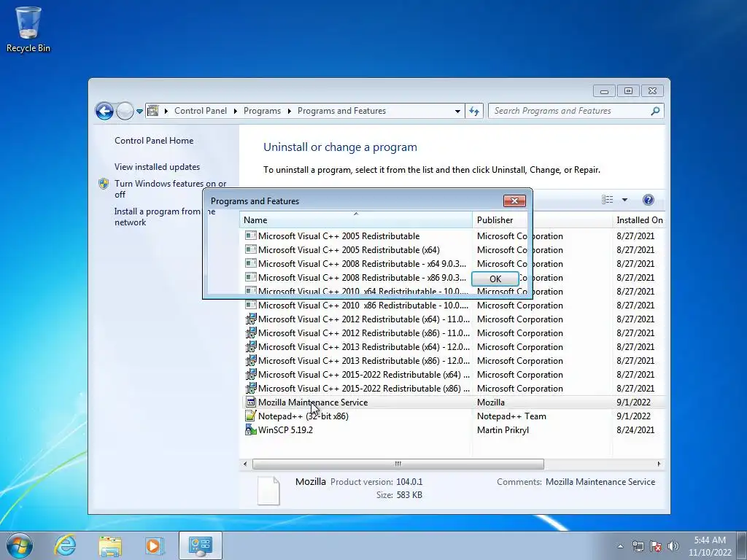Click icon of Visual C++ 2013 (x64) row

coord(251,346)
